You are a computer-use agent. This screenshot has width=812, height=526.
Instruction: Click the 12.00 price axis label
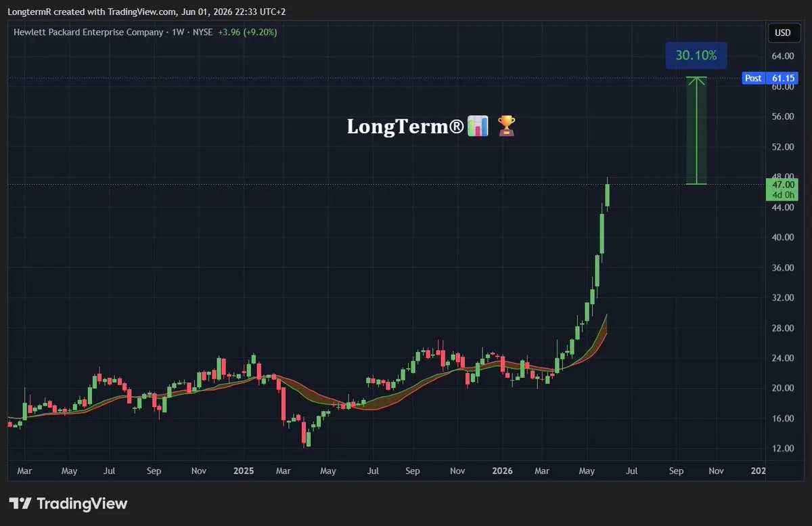coord(782,448)
